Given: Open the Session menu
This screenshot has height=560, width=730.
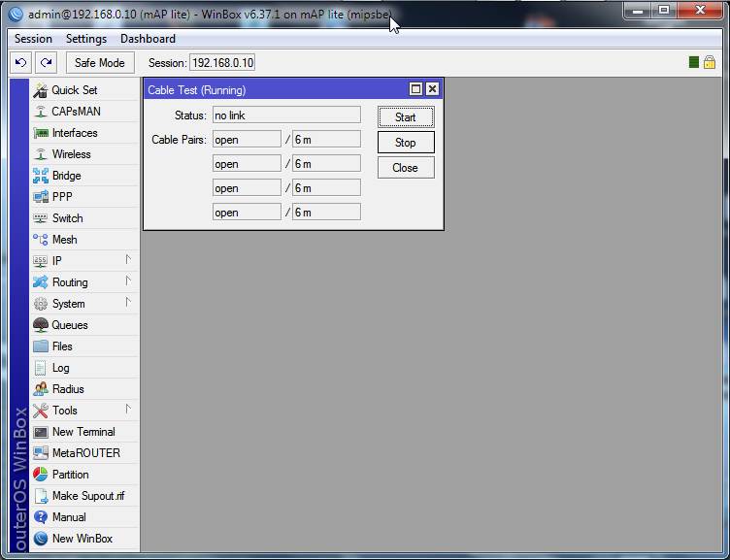Looking at the screenshot, I should pyautogui.click(x=33, y=39).
